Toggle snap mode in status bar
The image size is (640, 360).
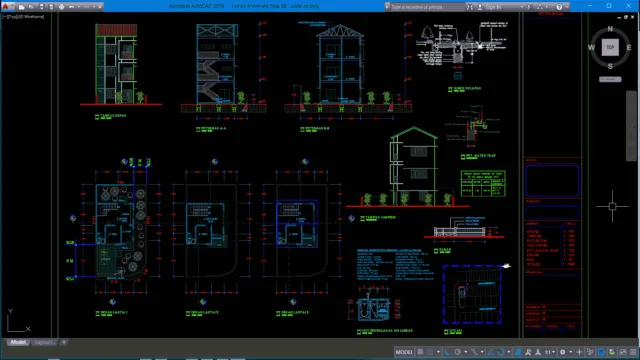430,352
